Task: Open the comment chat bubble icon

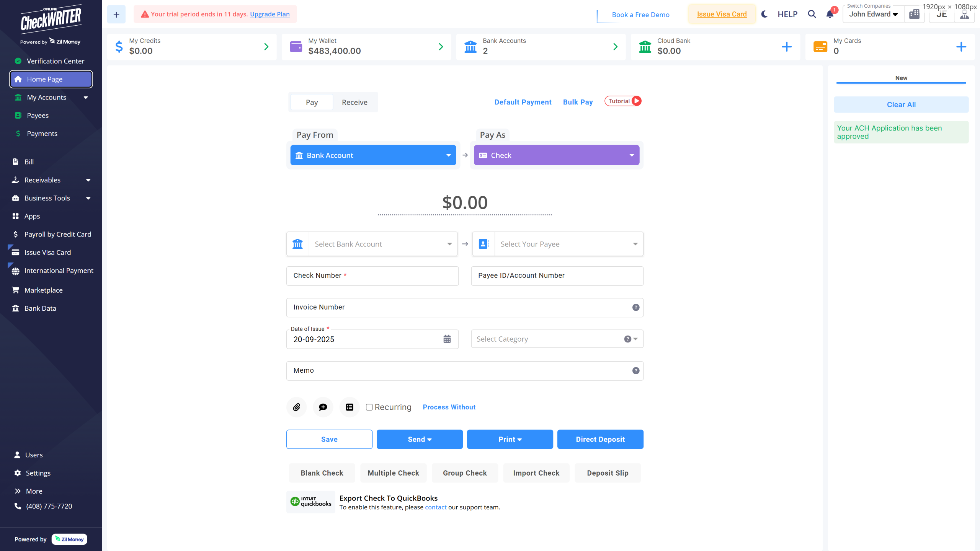Action: (x=323, y=407)
